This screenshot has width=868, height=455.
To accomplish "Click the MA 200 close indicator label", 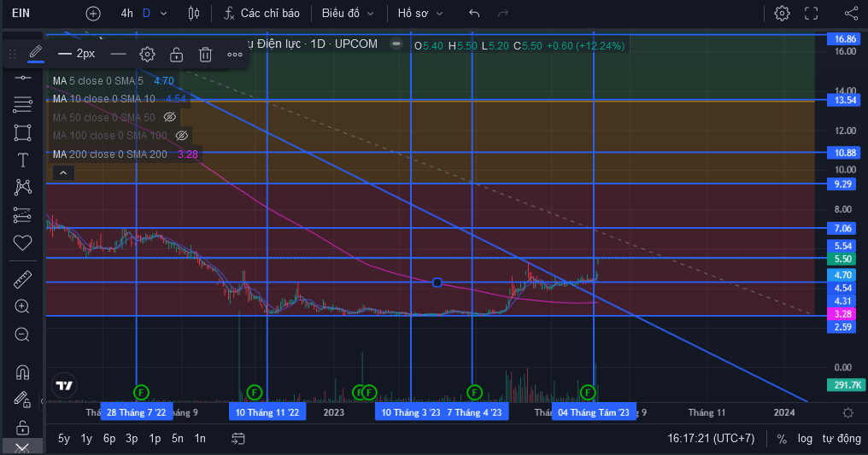I will [109, 155].
